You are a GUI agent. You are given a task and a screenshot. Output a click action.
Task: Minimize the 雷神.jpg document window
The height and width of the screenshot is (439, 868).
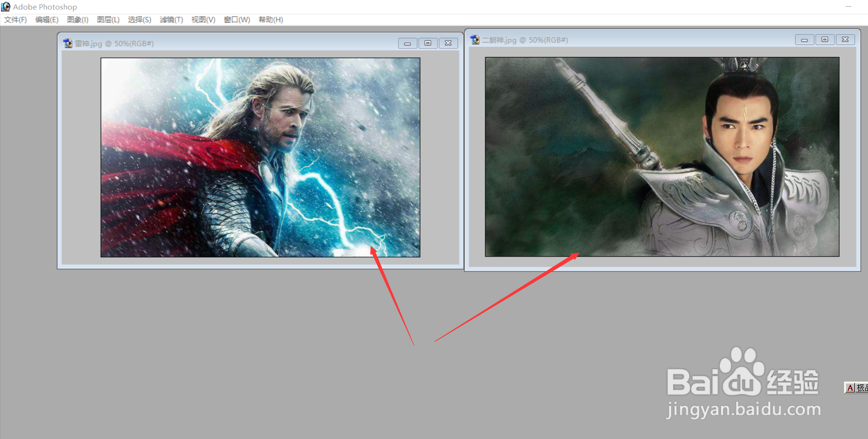pos(408,43)
